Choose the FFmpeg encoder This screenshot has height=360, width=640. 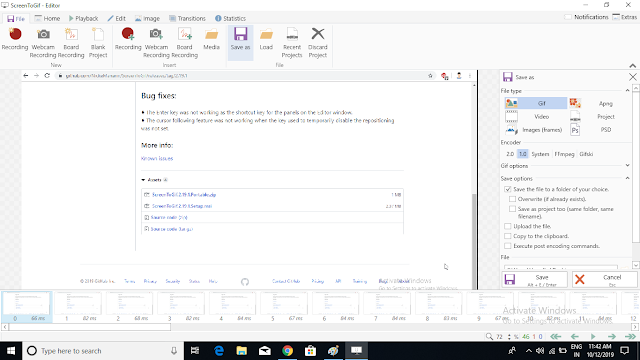pos(564,154)
